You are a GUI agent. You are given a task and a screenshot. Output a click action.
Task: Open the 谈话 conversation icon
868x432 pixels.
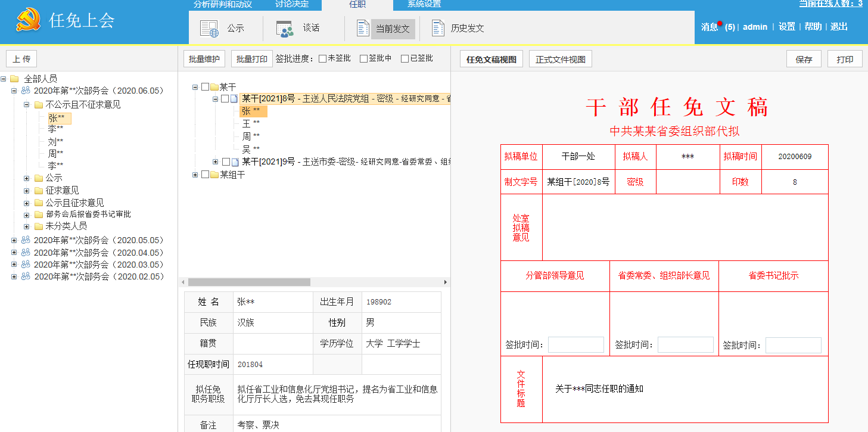click(285, 28)
